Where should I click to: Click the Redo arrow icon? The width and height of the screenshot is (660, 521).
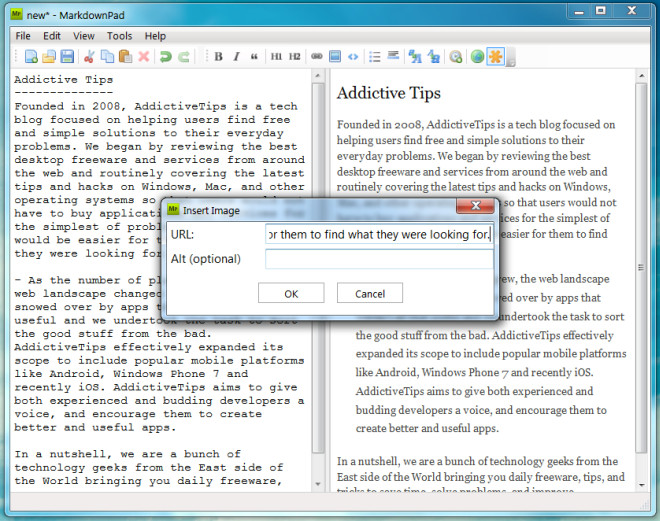(x=184, y=56)
